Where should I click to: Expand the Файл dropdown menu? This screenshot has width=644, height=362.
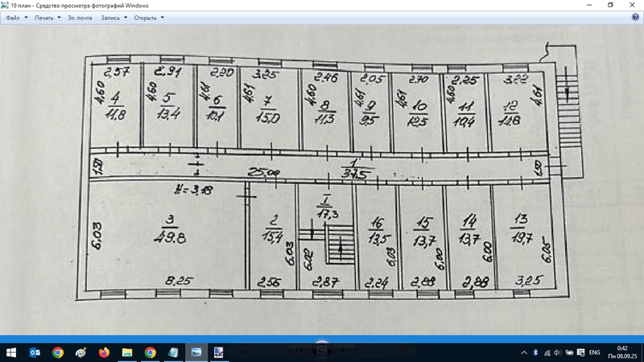coord(17,17)
